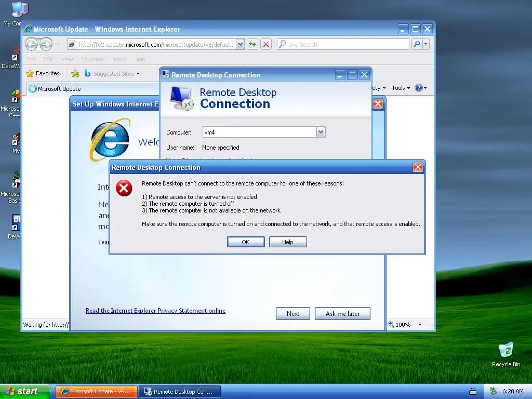Open the Computer dropdown showing vm4
532x399 pixels.
point(321,132)
